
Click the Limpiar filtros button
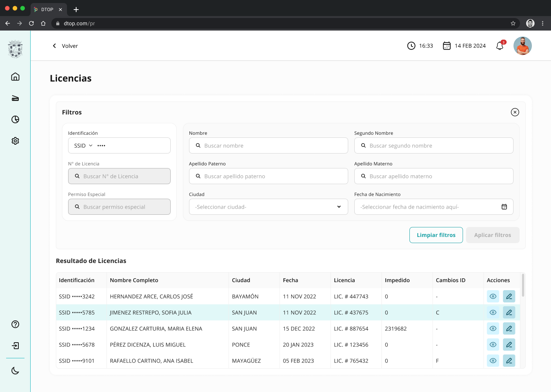(436, 235)
